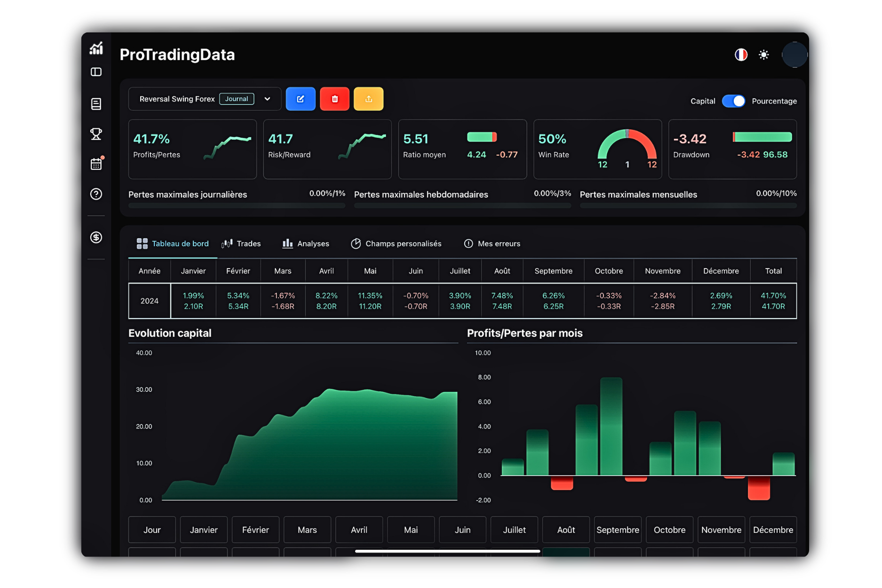
Task: Select the Jour button below charts
Action: click(x=152, y=530)
